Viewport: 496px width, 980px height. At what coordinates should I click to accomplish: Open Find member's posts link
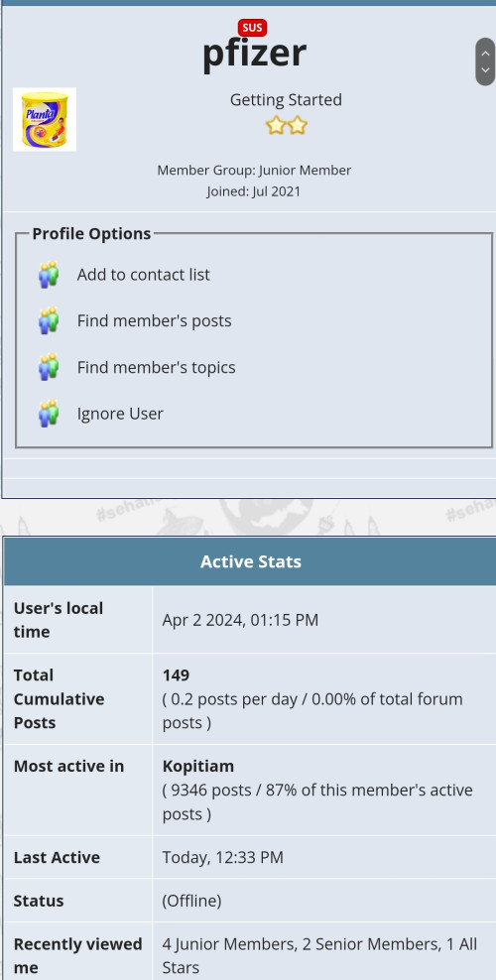[x=155, y=320]
